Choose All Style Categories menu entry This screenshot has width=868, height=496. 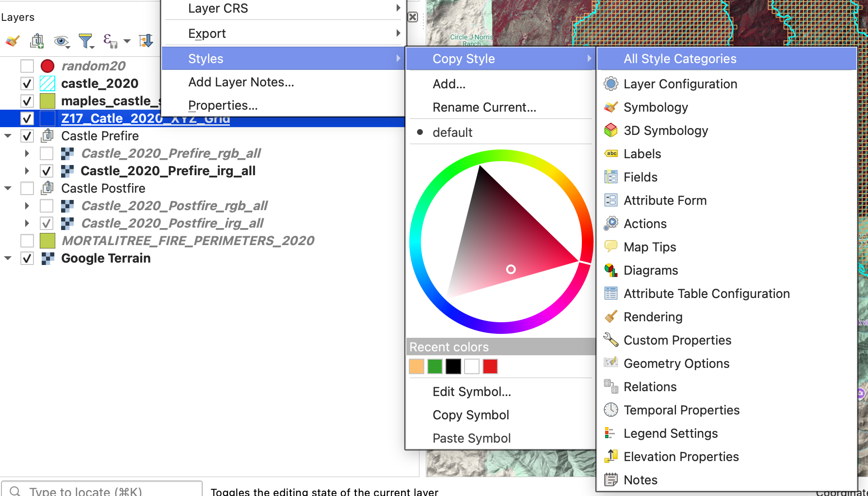coord(679,59)
